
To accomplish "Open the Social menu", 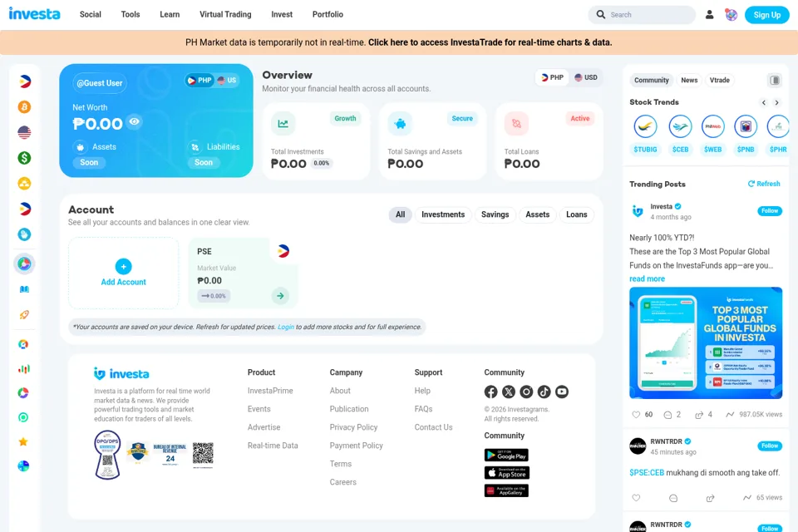I will (x=90, y=14).
